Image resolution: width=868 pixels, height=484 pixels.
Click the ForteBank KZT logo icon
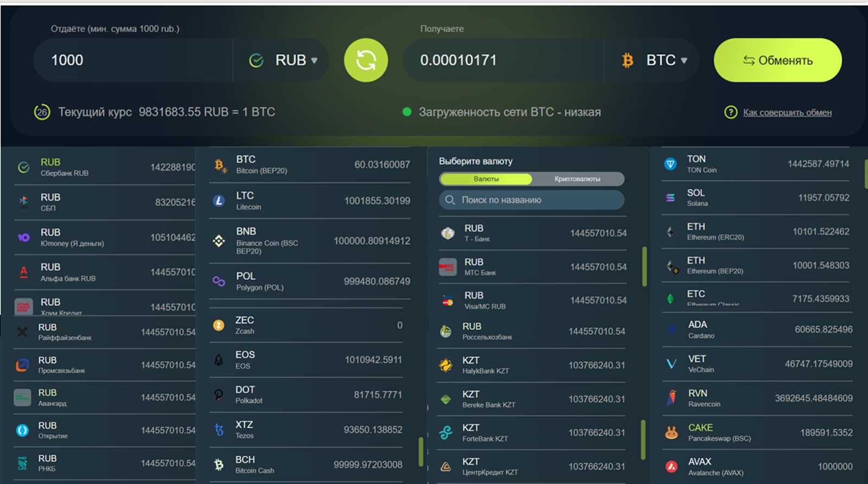click(x=445, y=432)
